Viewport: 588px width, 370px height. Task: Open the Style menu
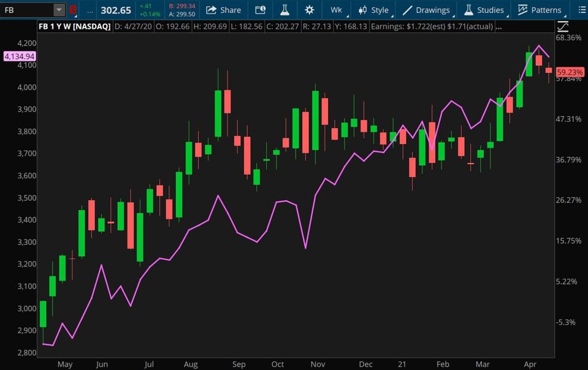(x=373, y=10)
